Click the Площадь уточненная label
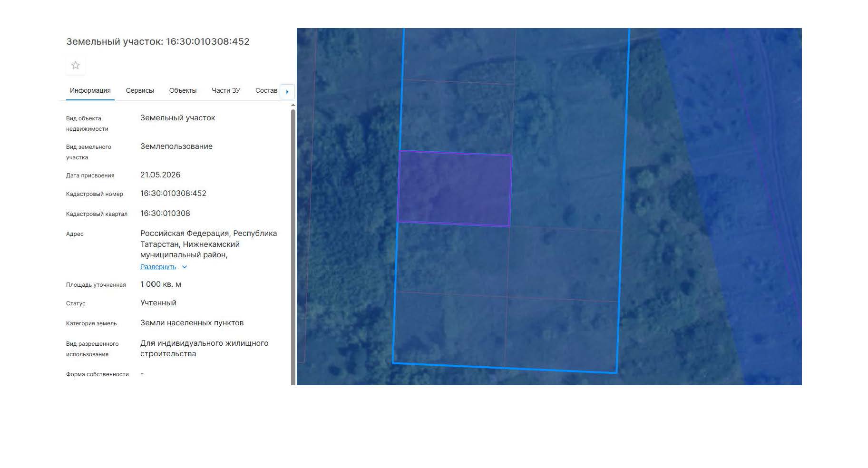Viewport: 868px width, 468px height. [96, 285]
